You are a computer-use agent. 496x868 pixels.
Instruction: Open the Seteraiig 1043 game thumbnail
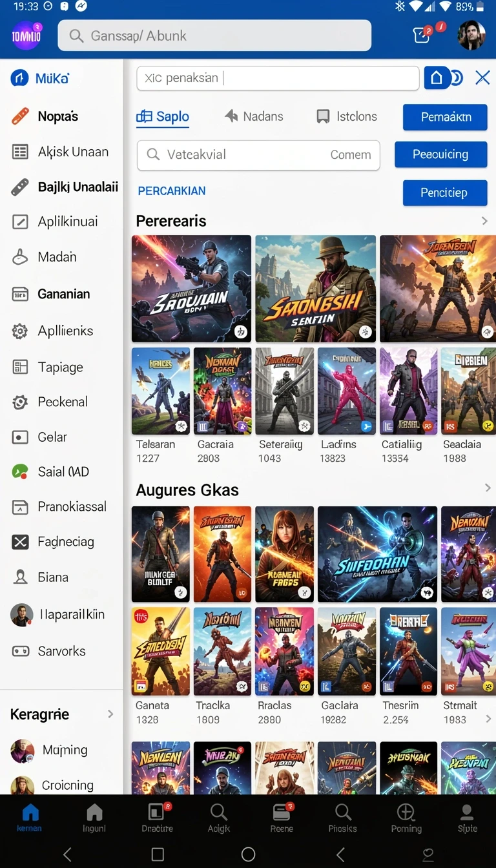pyautogui.click(x=285, y=391)
